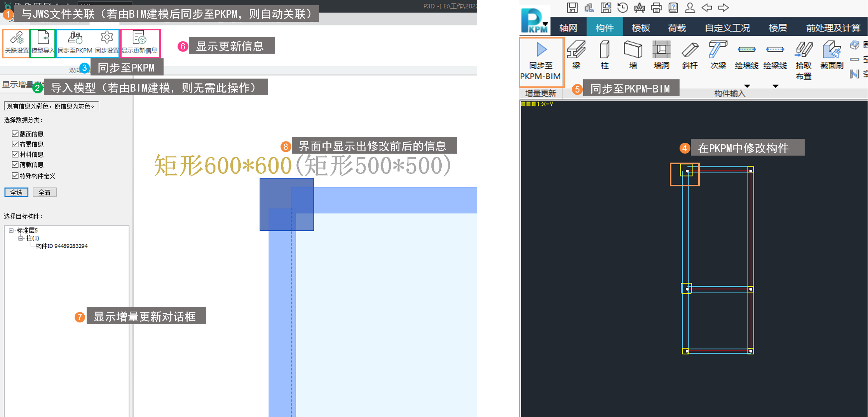Click the 模型导入 import model icon

pyautogui.click(x=43, y=43)
